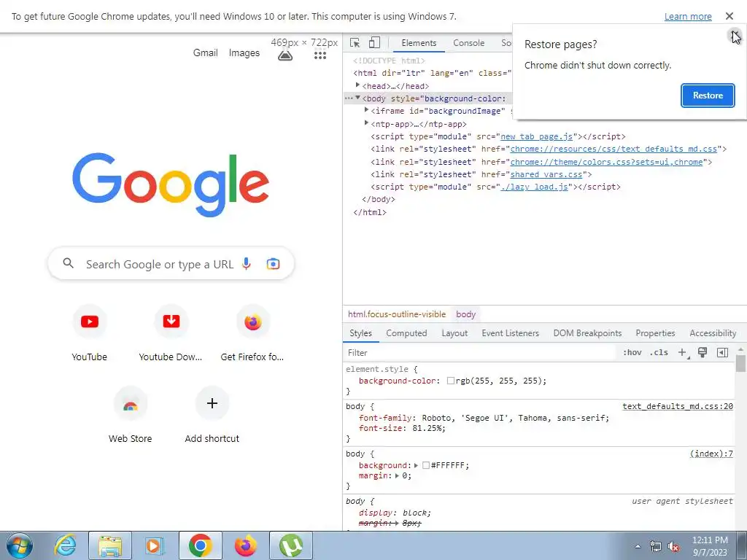Toggle the device toolbar icon
The width and height of the screenshot is (747, 560).
click(x=374, y=43)
